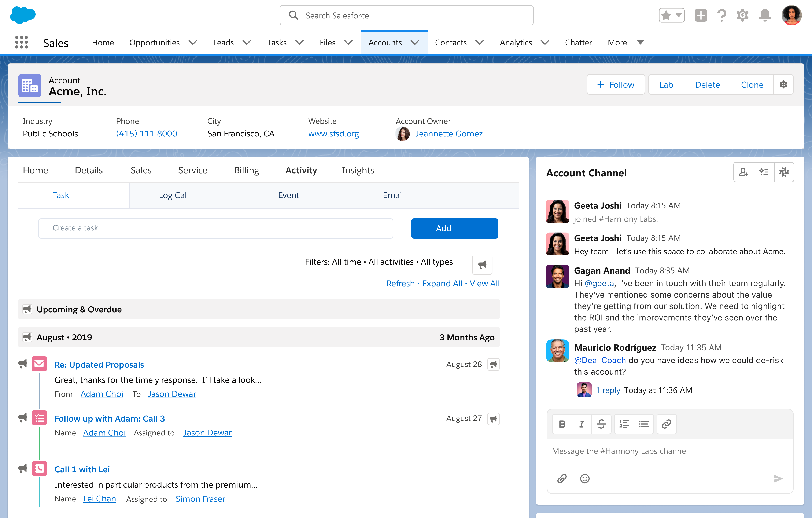
Task: Toggle numbered list in editor
Action: 624,424
